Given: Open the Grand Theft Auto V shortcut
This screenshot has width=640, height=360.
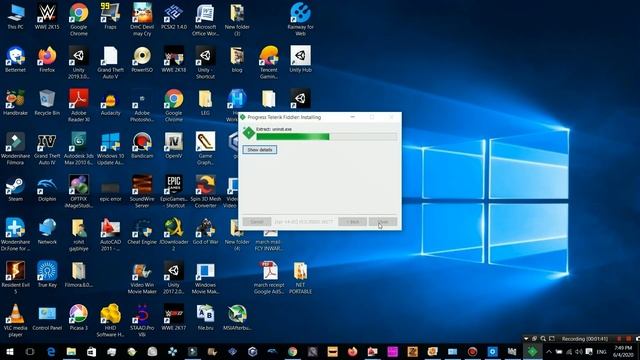Looking at the screenshot, I should (110, 62).
